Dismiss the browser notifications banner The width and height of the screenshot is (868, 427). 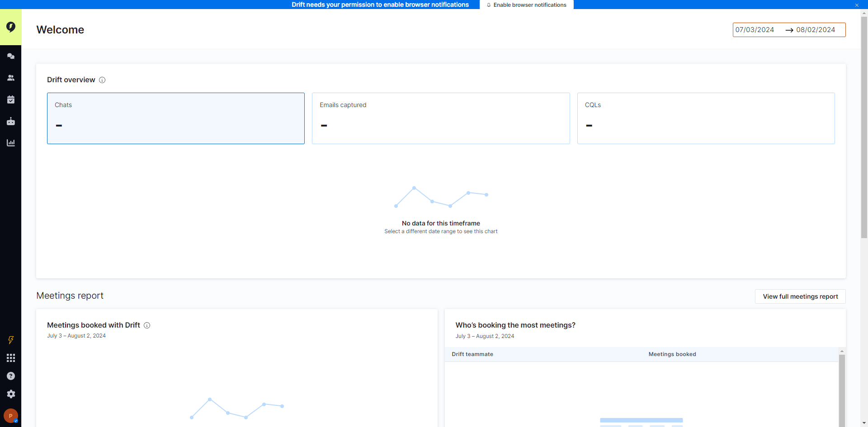tap(857, 5)
